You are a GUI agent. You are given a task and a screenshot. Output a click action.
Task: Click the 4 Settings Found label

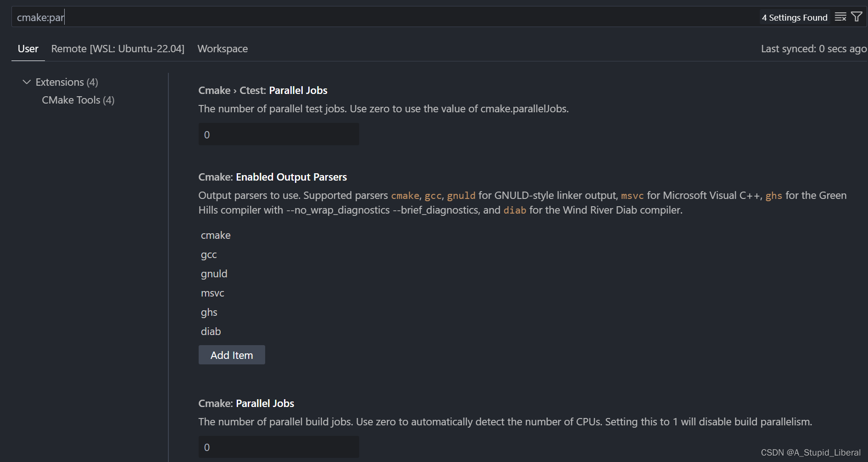(x=795, y=17)
